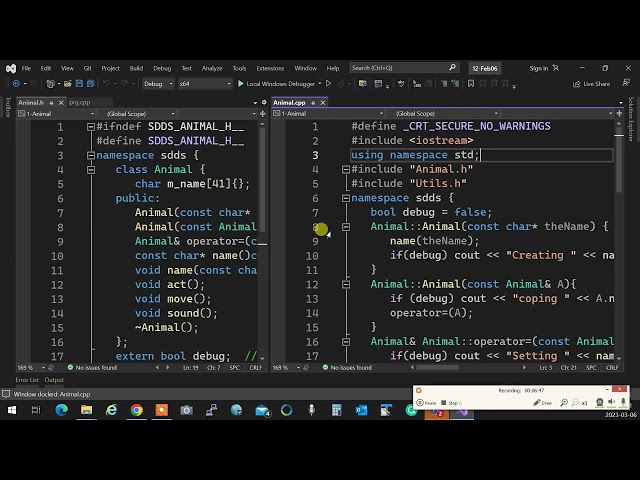The height and width of the screenshot is (480, 640).
Task: Click the search magnifier icon
Action: (x=452, y=67)
